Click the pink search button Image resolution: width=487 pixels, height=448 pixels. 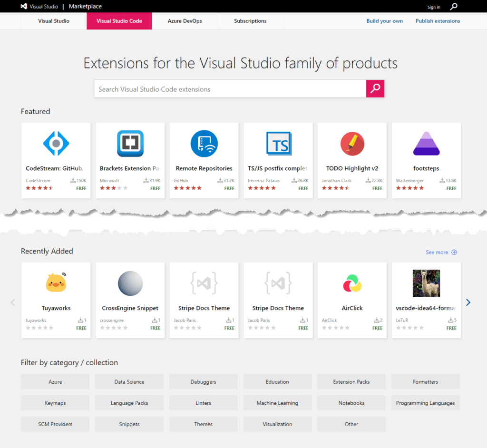[x=375, y=88]
